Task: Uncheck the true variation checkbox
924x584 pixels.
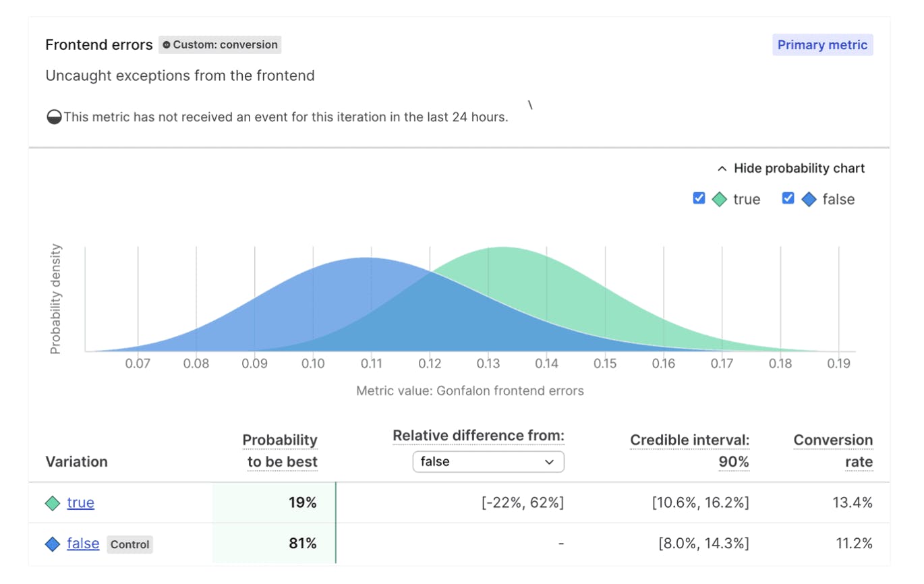Action: pyautogui.click(x=699, y=198)
